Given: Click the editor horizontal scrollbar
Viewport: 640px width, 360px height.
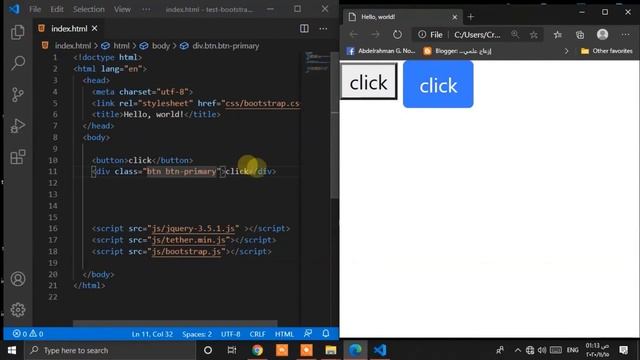Looking at the screenshot, I should [175, 323].
